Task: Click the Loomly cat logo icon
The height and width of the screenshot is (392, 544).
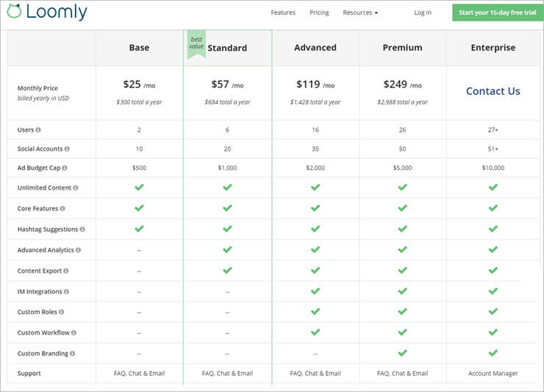Action: point(14,11)
